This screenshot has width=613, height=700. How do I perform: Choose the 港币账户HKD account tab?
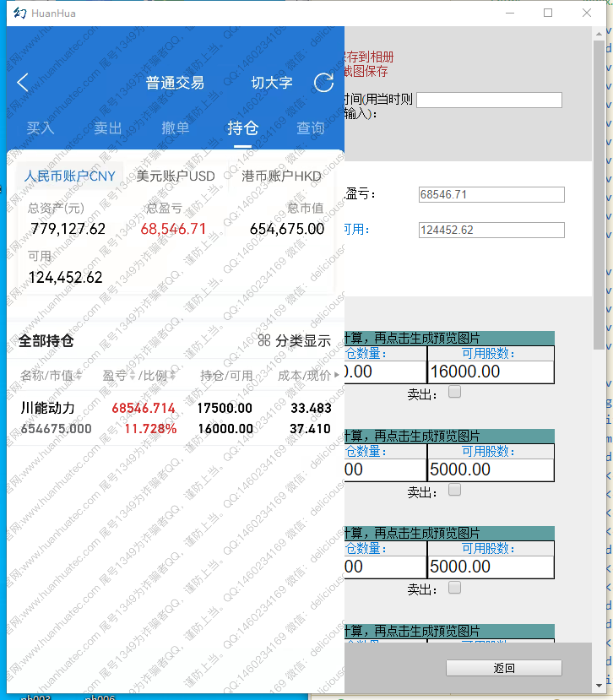281,176
